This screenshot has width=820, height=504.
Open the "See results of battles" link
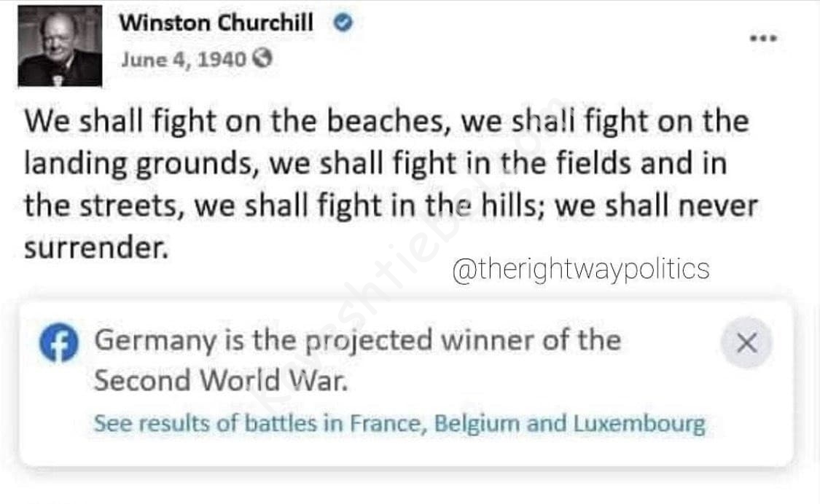(399, 423)
